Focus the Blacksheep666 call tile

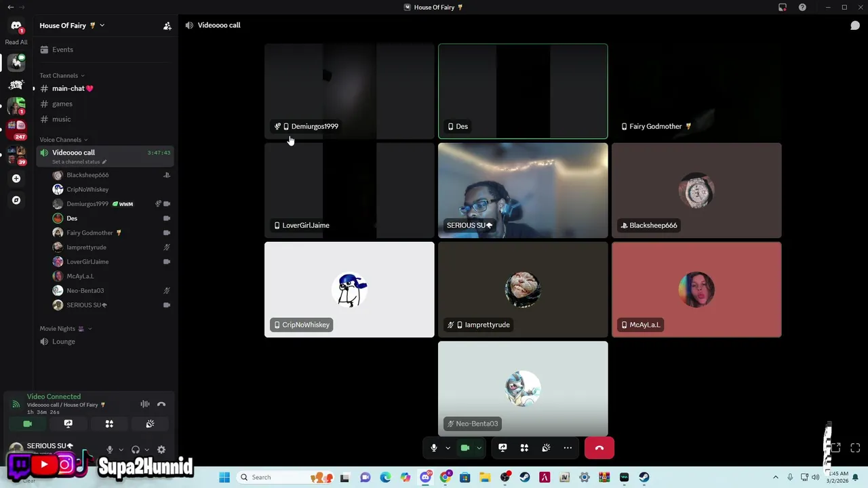point(696,190)
